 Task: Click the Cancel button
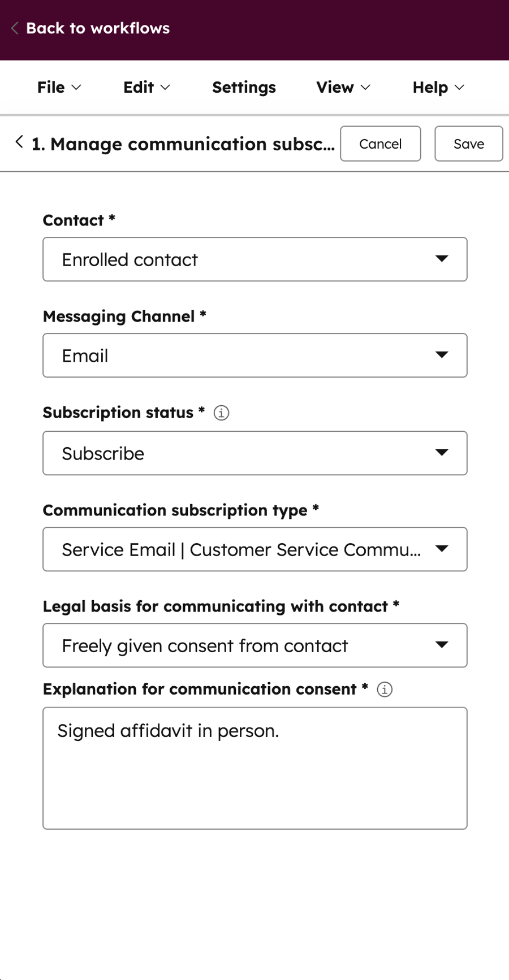pyautogui.click(x=380, y=144)
